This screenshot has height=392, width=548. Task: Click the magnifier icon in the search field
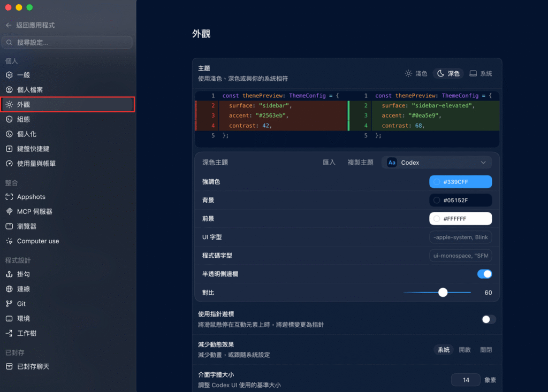(x=10, y=42)
